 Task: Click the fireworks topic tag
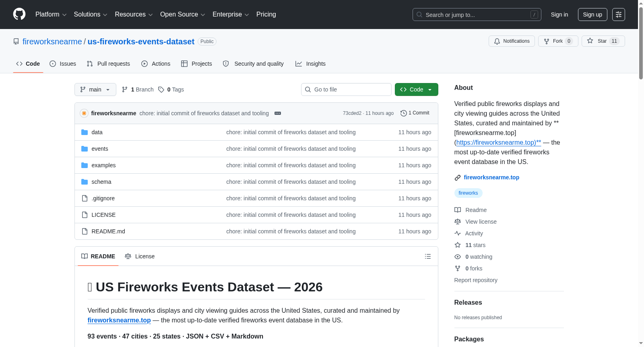[x=468, y=193]
